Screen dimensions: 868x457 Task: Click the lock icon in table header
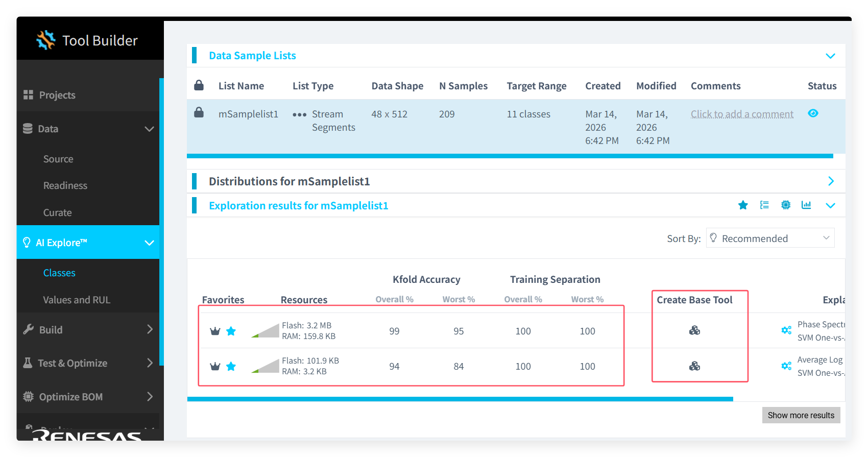[x=199, y=85]
